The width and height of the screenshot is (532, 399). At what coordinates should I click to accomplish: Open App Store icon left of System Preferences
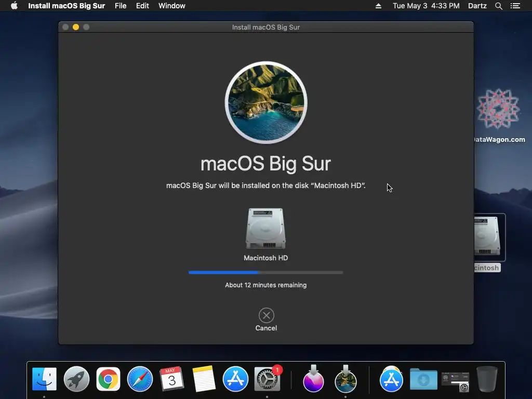235,379
